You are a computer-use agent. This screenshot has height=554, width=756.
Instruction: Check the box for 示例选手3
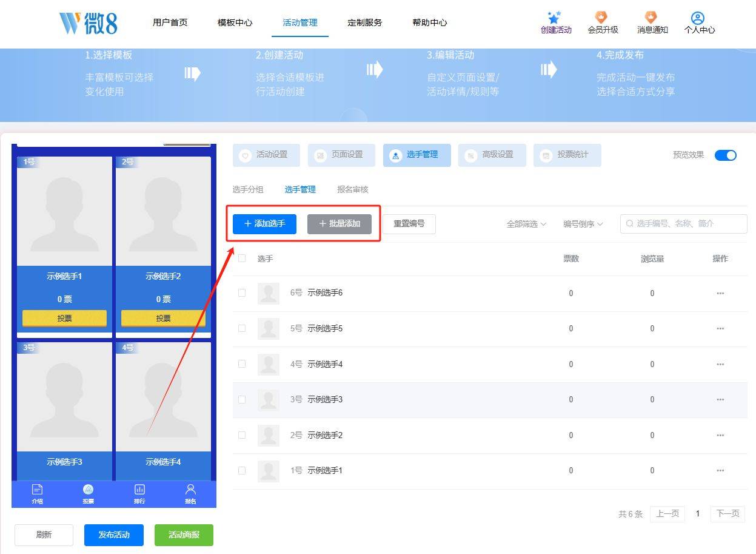[242, 399]
